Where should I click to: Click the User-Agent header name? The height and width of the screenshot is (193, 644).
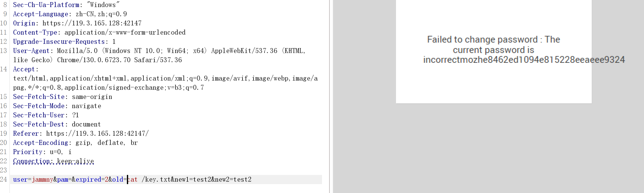[31, 51]
